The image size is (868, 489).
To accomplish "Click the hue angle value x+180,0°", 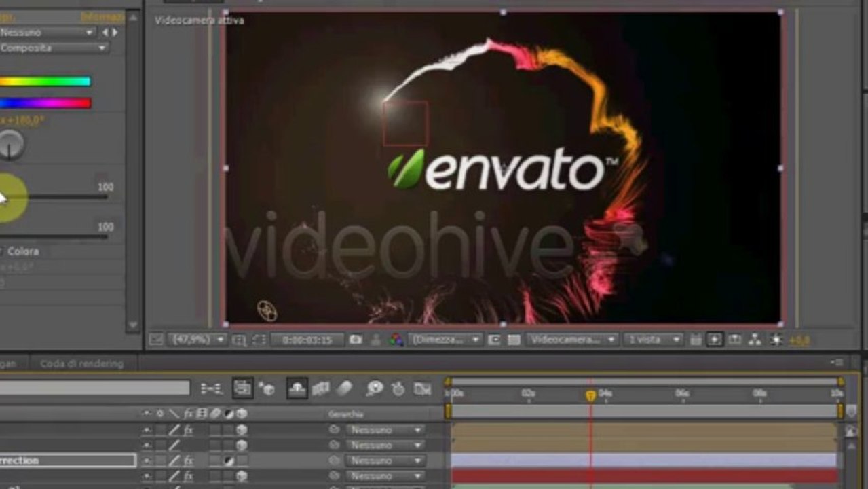I will (x=22, y=120).
